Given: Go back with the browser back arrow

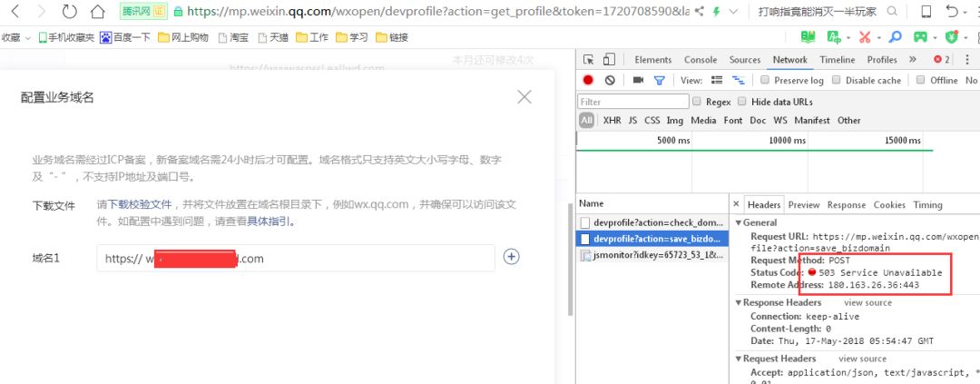Looking at the screenshot, I should [x=15, y=11].
